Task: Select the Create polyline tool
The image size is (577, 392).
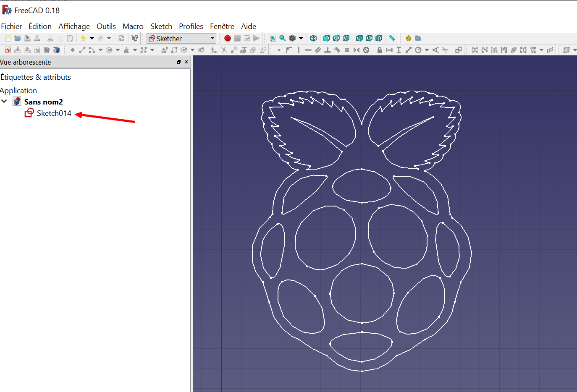Action: (164, 50)
